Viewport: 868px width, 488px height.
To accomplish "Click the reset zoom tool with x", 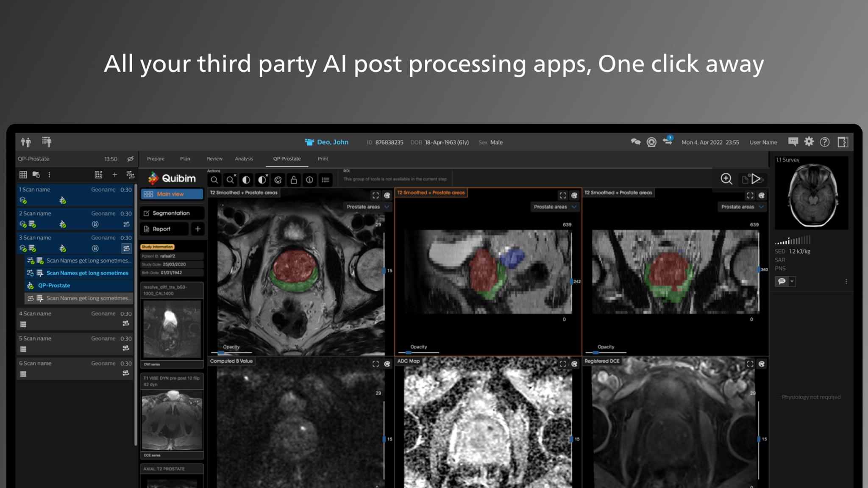I will pos(230,180).
